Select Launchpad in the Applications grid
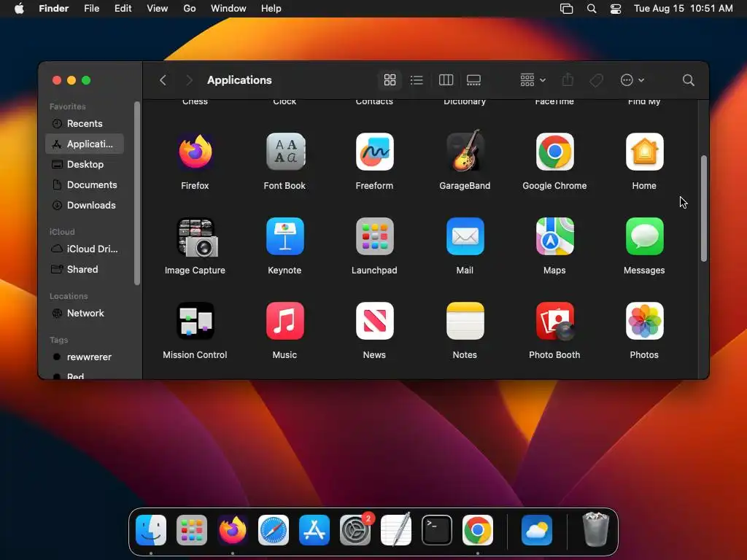This screenshot has height=560, width=747. [x=374, y=237]
